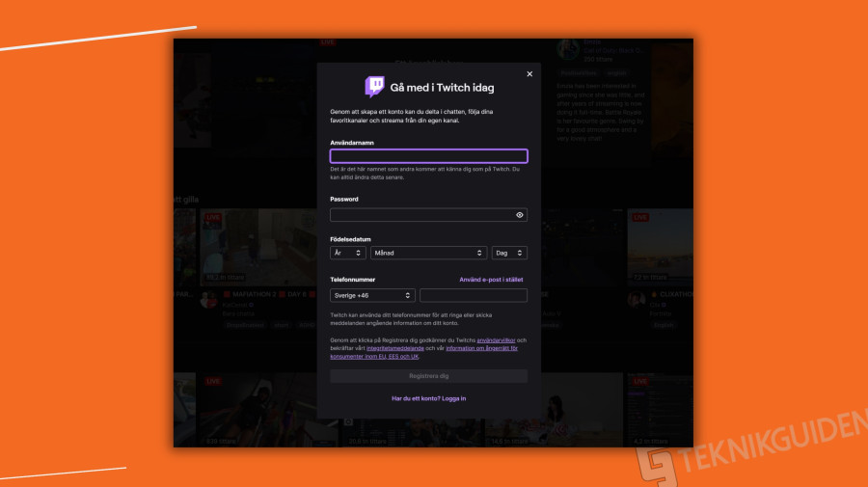Viewport: 868px width, 487px height.
Task: Click the phone number input field
Action: point(474,295)
